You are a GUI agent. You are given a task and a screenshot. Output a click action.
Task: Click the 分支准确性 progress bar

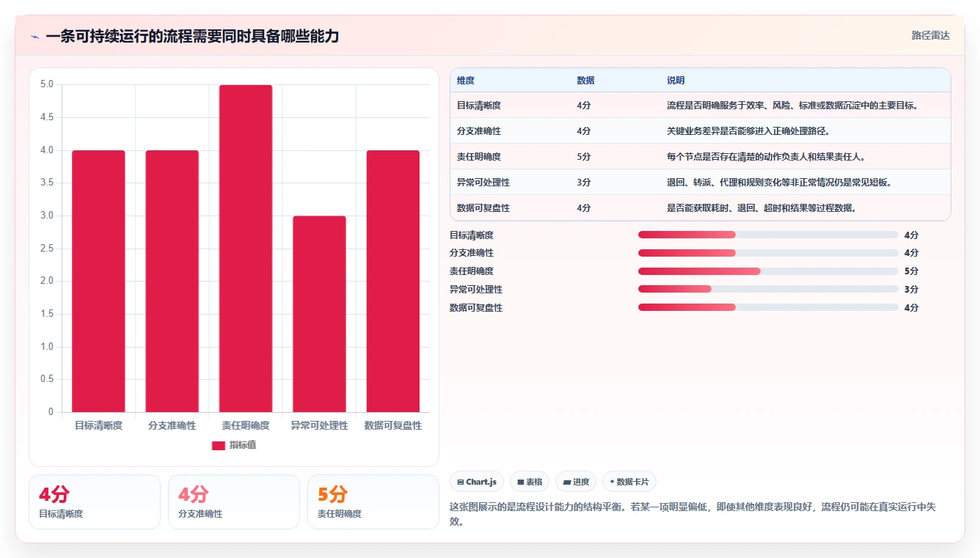point(768,253)
